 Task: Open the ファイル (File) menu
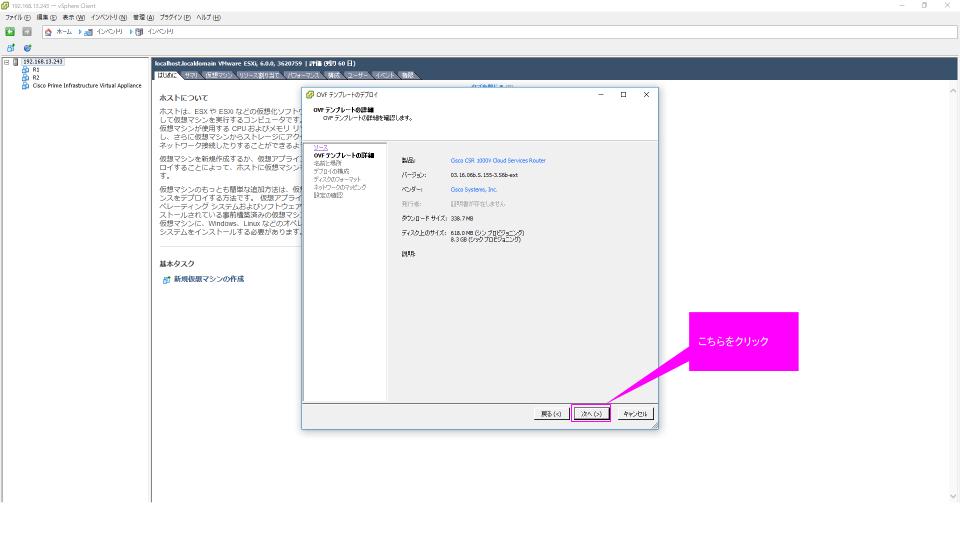click(18, 17)
